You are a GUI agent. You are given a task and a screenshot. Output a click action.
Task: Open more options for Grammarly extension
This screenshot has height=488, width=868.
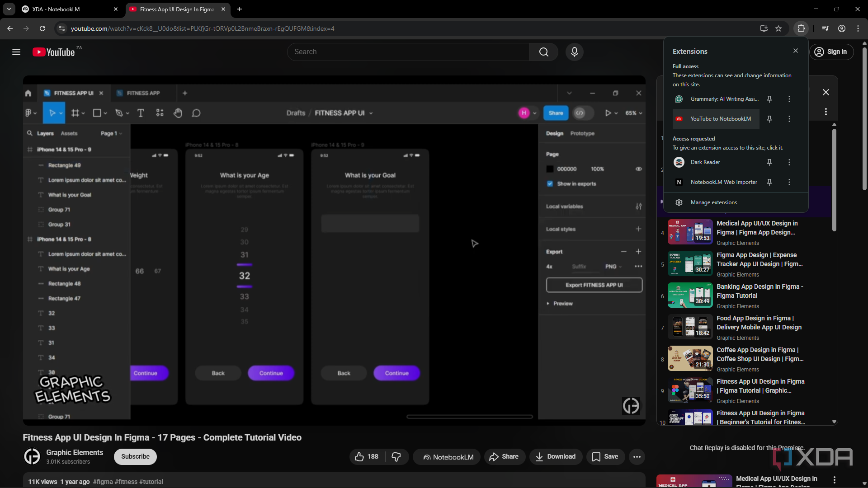point(789,99)
